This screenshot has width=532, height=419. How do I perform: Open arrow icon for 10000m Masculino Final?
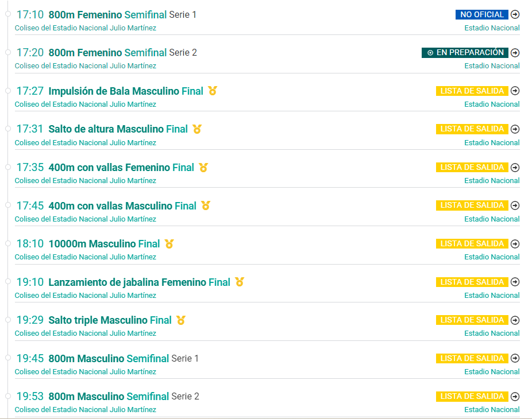(515, 244)
